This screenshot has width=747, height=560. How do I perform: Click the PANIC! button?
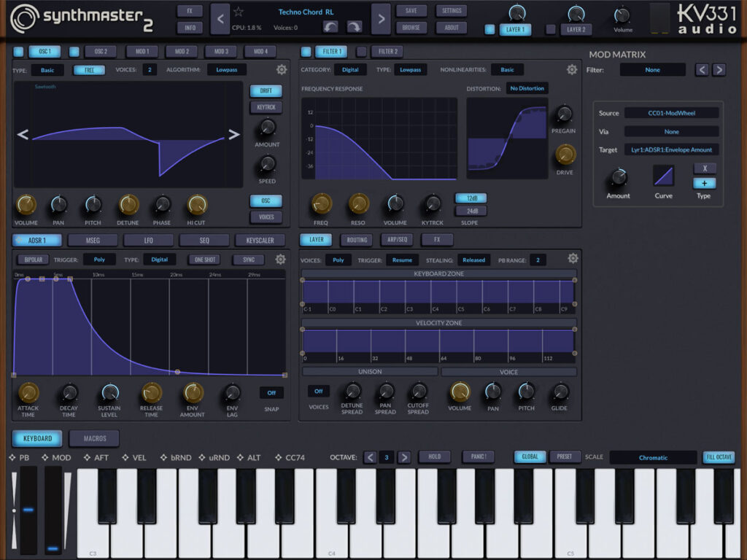click(478, 456)
